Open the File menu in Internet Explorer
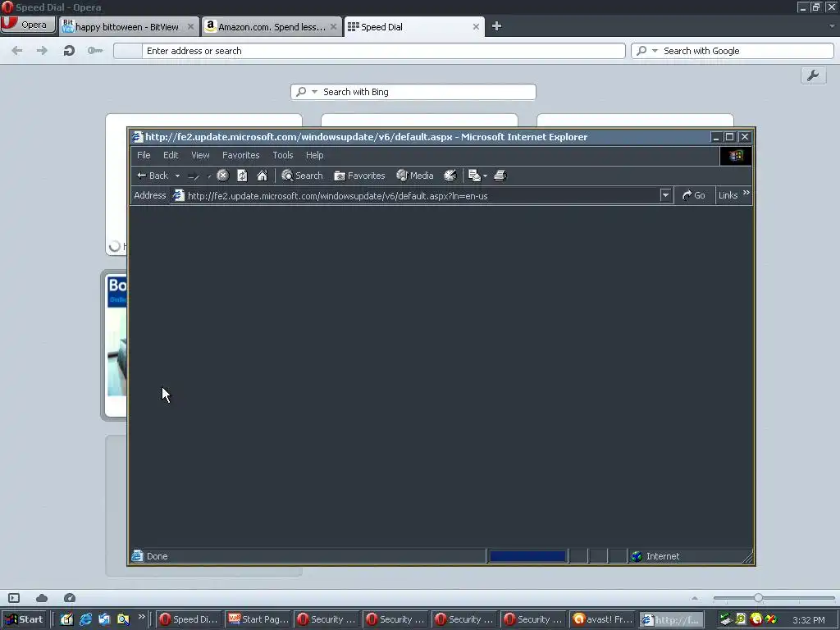This screenshot has height=630, width=840. tap(144, 155)
